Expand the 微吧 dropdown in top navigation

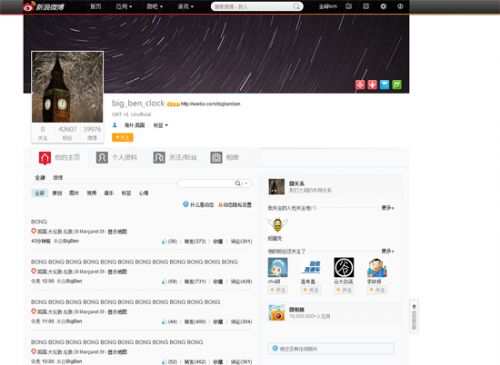click(x=155, y=6)
